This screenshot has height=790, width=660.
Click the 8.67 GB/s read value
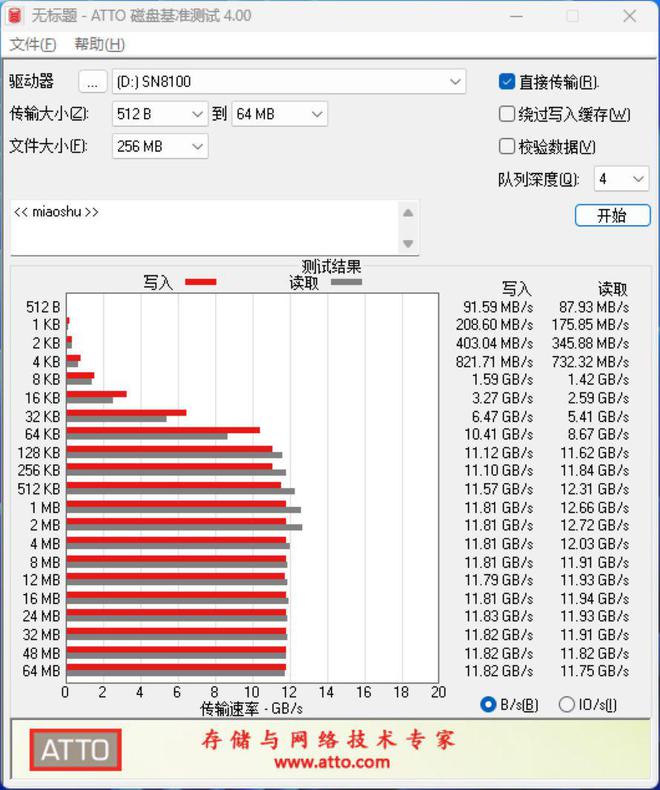pyautogui.click(x=599, y=434)
